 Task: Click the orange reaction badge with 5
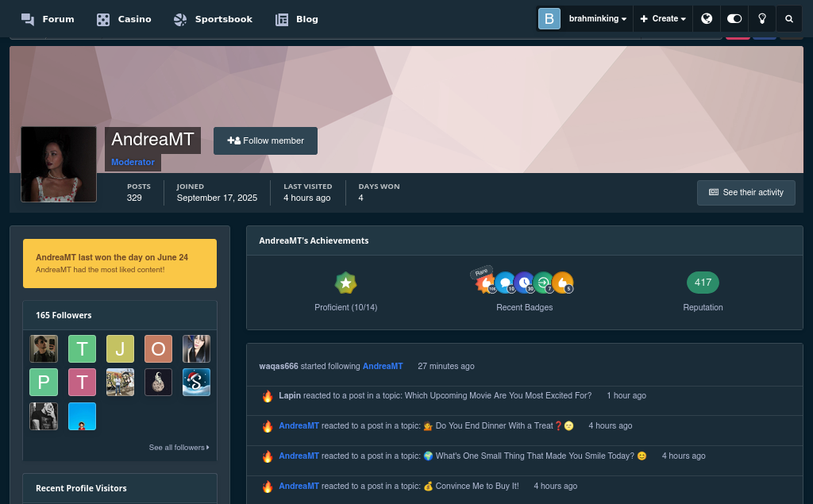pos(562,283)
